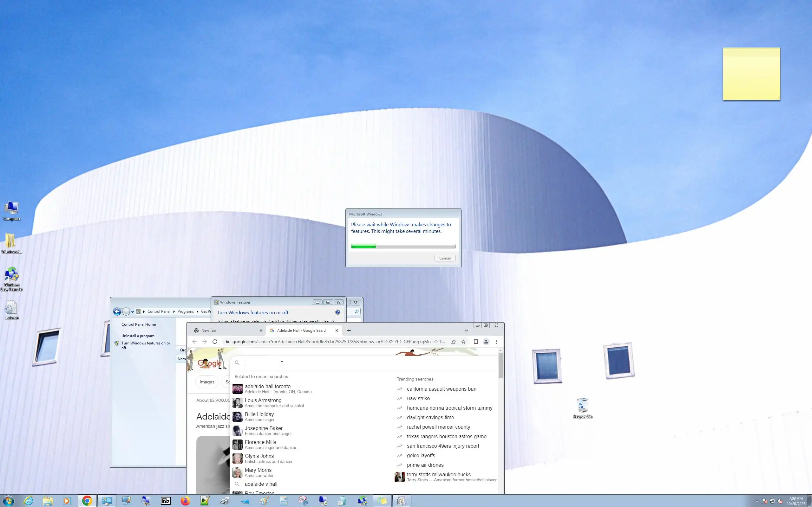Click the Chrome profile avatar icon
The width and height of the screenshot is (812, 507).
pyautogui.click(x=486, y=342)
